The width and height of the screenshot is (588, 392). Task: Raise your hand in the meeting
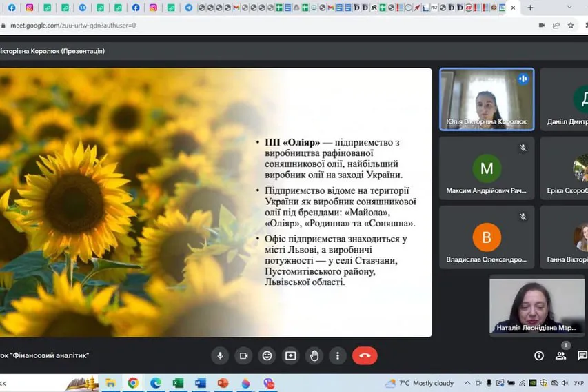pyautogui.click(x=314, y=355)
